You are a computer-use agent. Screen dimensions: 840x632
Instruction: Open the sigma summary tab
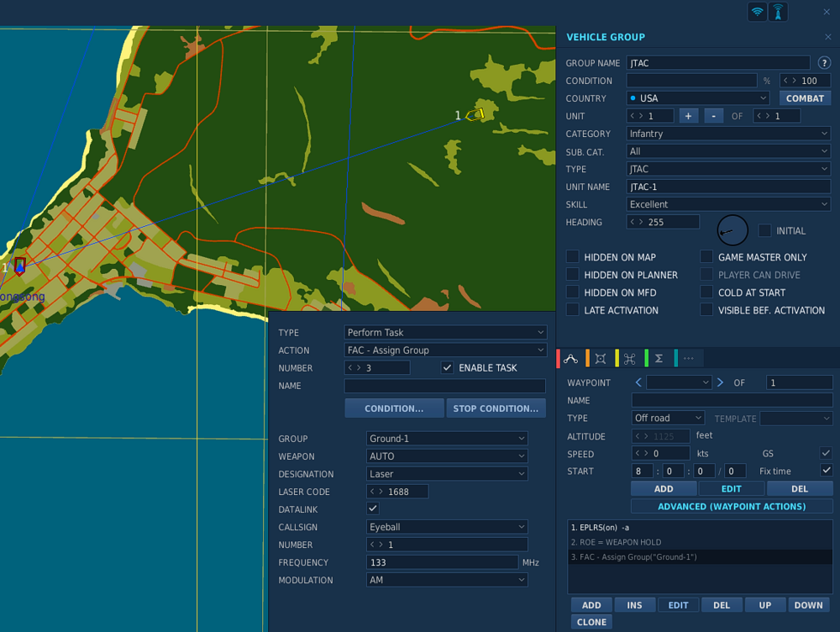coord(659,358)
